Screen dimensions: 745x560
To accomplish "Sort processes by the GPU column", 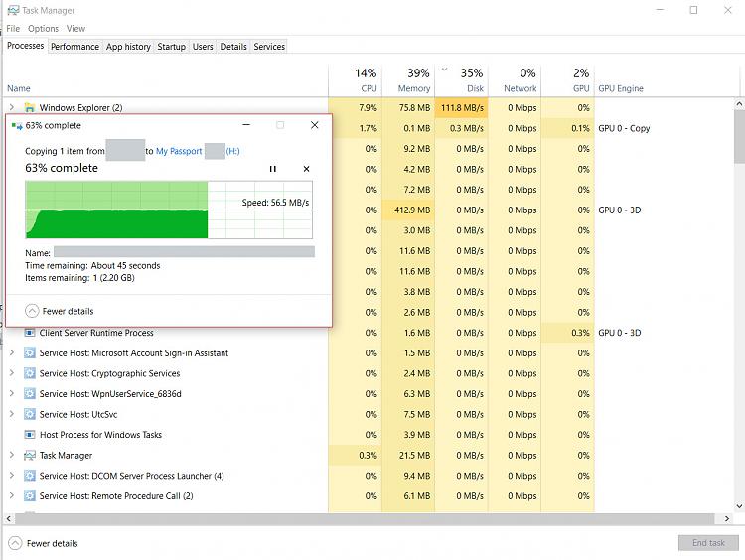I will 568,80.
